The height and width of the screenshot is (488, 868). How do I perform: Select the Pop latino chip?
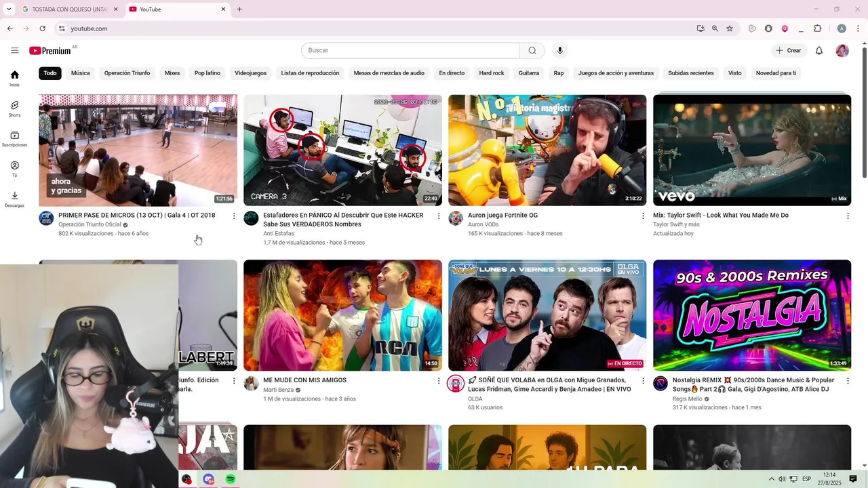tap(208, 73)
